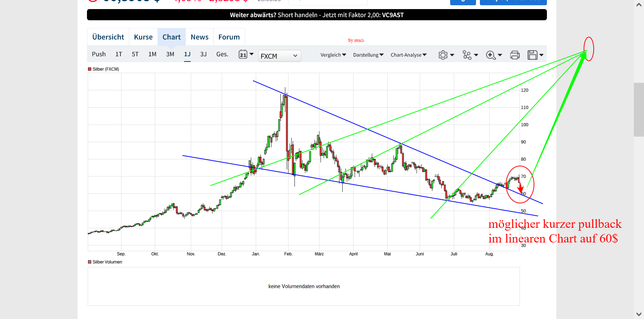
Task: Print the chart with the printer icon
Action: [x=515, y=55]
